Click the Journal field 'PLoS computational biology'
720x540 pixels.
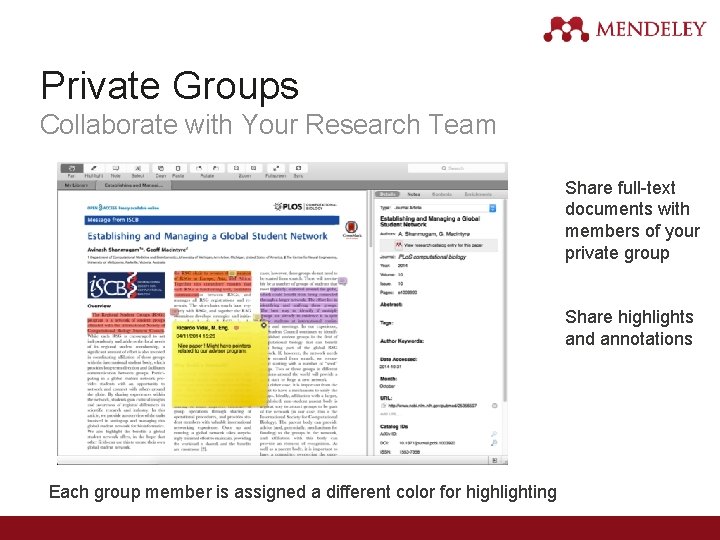pyautogui.click(x=432, y=257)
